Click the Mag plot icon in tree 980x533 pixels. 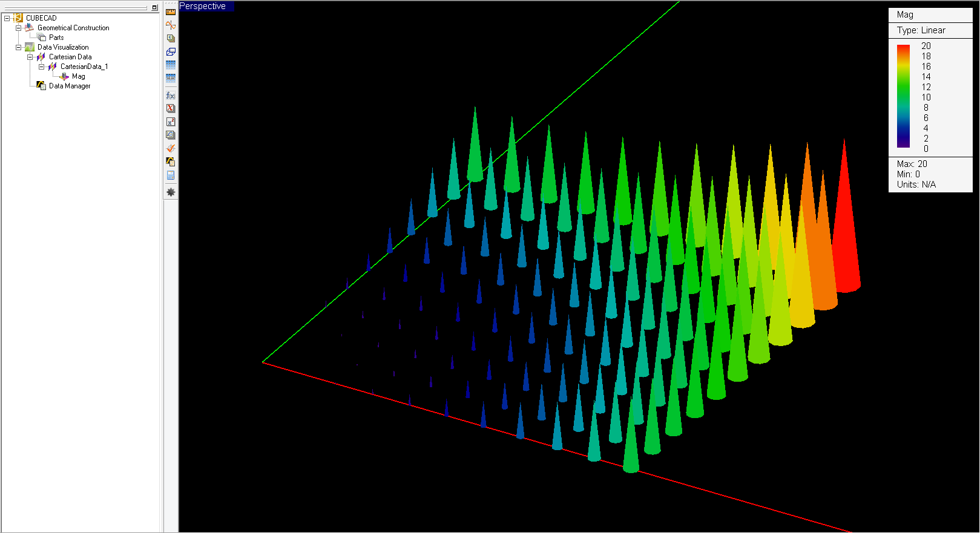pyautogui.click(x=64, y=76)
